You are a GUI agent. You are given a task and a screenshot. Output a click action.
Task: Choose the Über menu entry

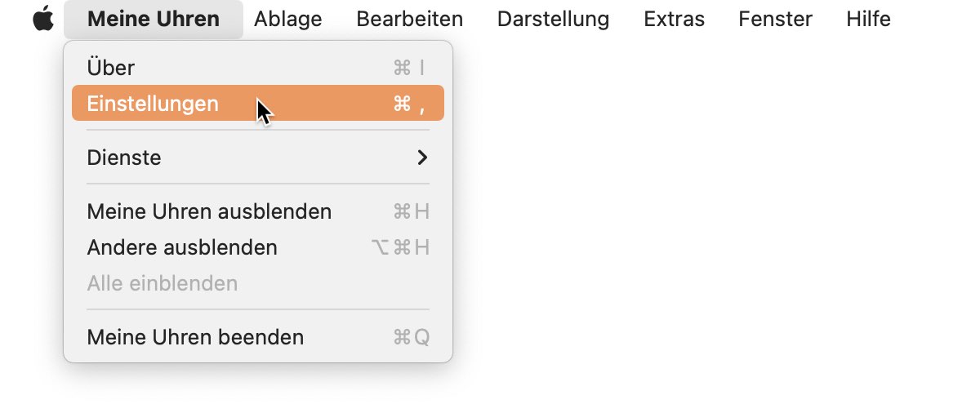click(x=258, y=68)
